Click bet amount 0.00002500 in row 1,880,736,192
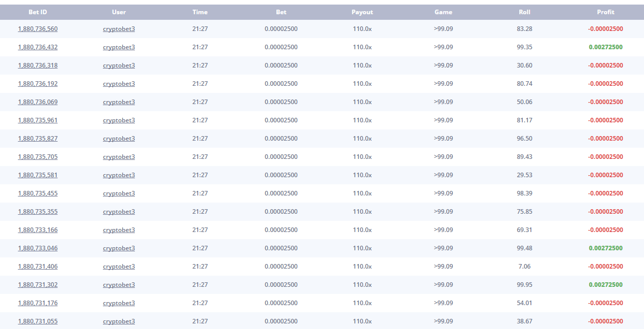Image resolution: width=644 pixels, height=329 pixels. coord(281,84)
